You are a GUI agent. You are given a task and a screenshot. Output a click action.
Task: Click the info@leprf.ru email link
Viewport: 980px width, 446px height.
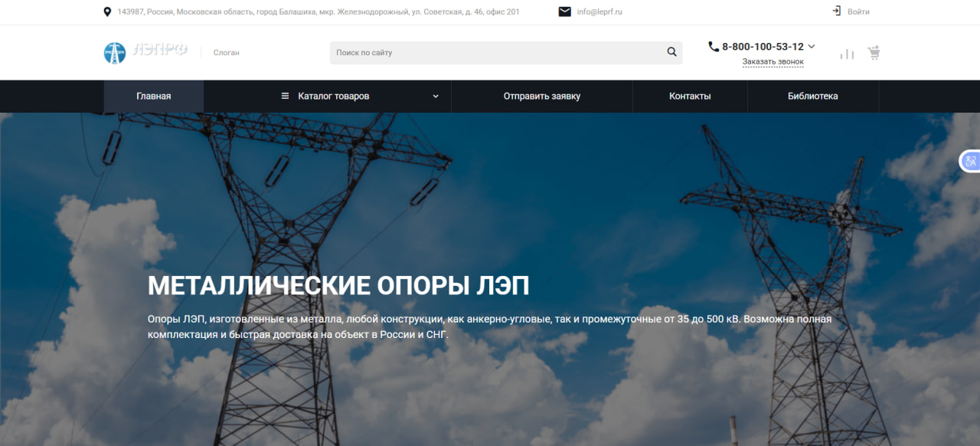[x=599, y=12]
